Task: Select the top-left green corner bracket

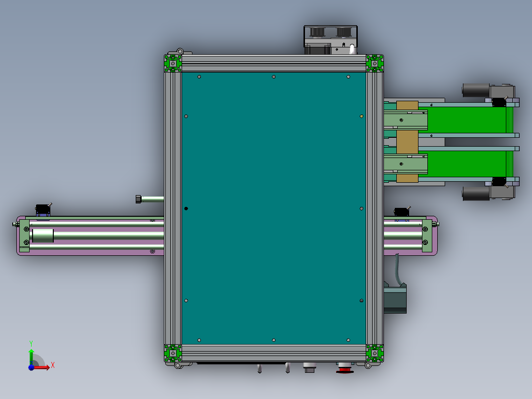Action: (173, 63)
